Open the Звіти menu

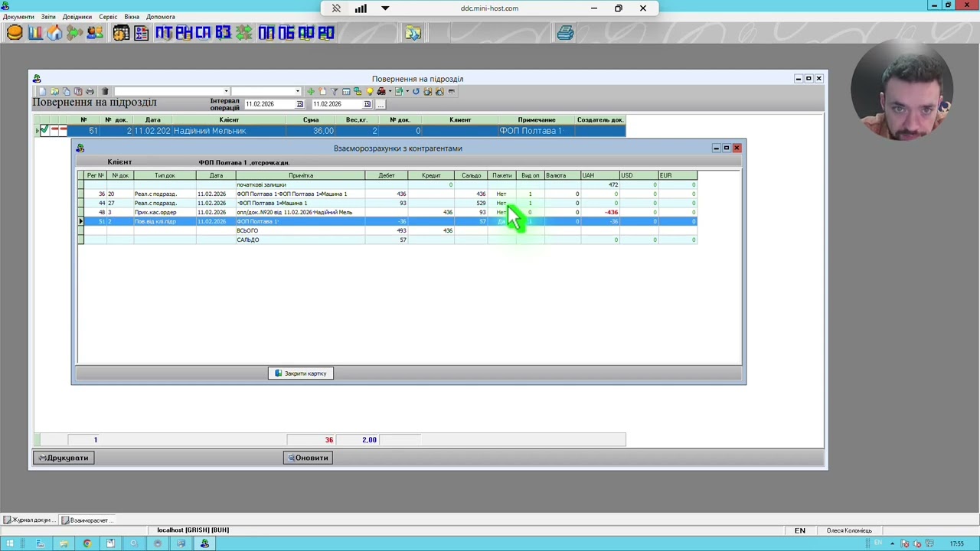(x=48, y=17)
